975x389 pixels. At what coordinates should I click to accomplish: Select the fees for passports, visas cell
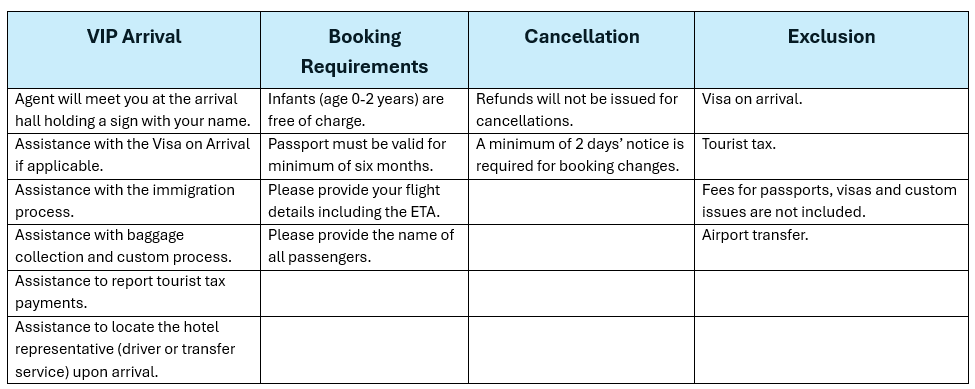[831, 202]
